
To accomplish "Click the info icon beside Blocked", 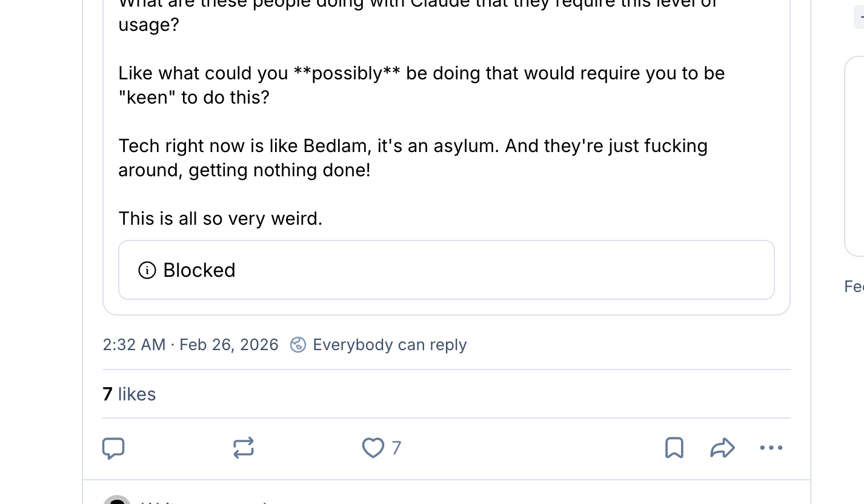I will [147, 270].
